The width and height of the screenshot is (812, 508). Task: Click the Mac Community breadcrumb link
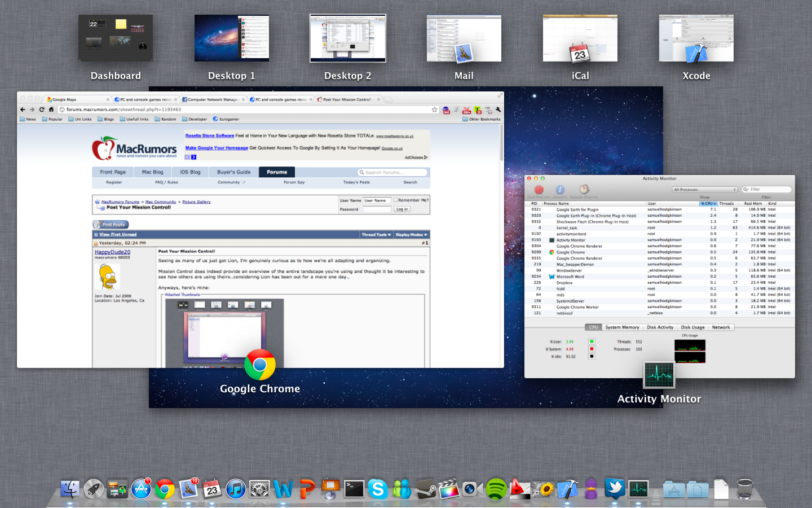[x=161, y=202]
